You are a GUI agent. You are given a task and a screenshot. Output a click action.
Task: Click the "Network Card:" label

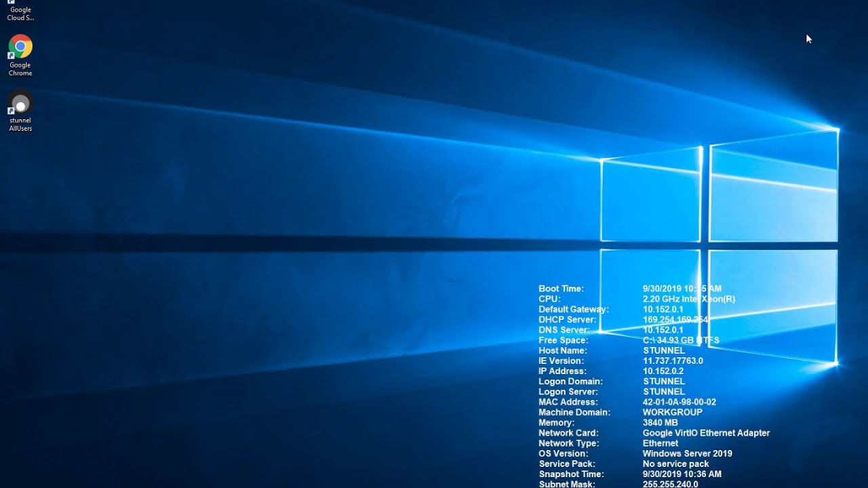[568, 432]
